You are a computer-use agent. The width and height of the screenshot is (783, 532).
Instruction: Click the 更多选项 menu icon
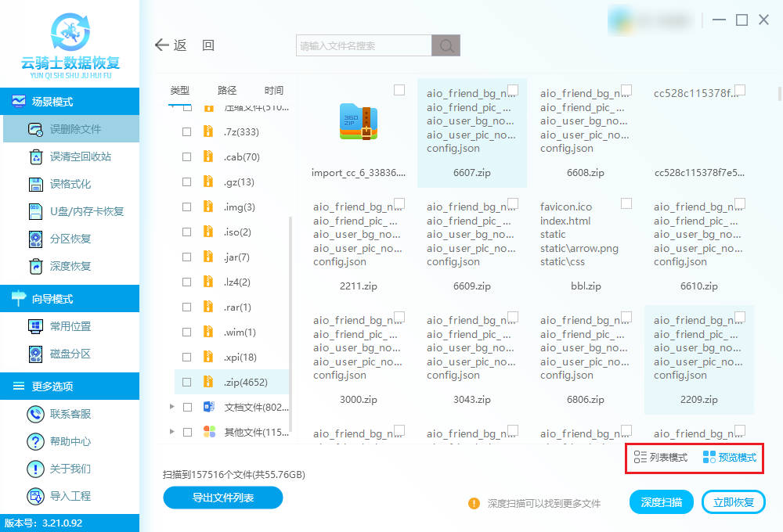[19, 386]
